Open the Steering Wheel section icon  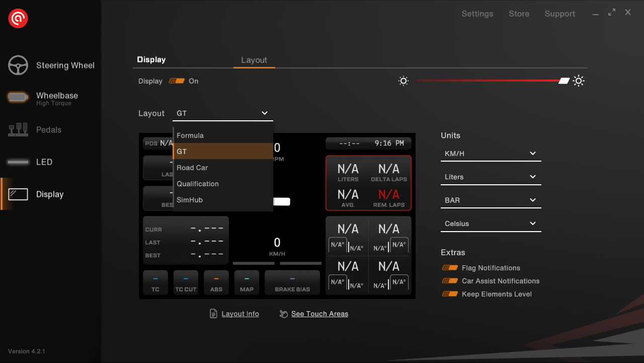18,65
